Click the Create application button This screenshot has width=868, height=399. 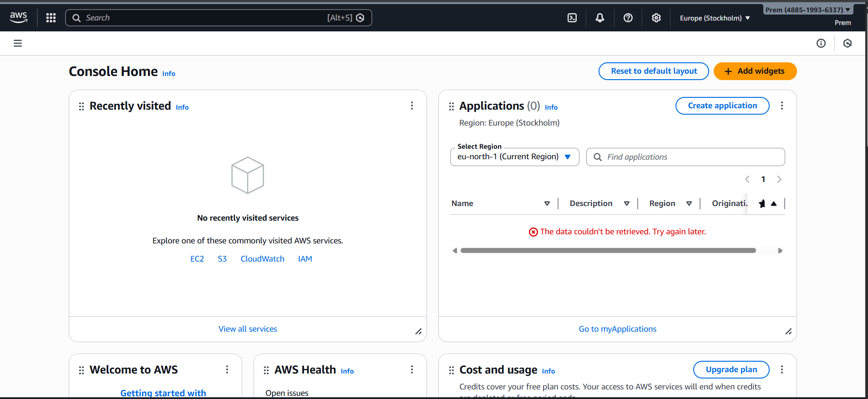(722, 106)
